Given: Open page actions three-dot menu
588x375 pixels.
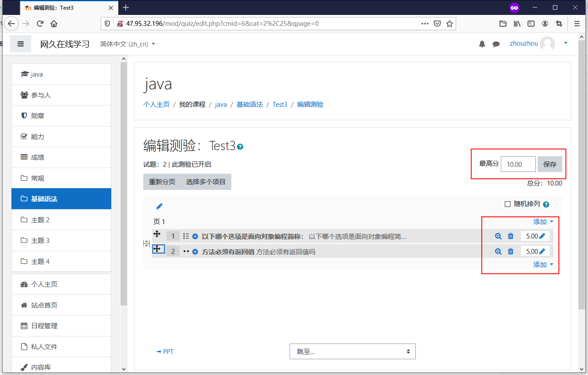Looking at the screenshot, I should pos(425,24).
